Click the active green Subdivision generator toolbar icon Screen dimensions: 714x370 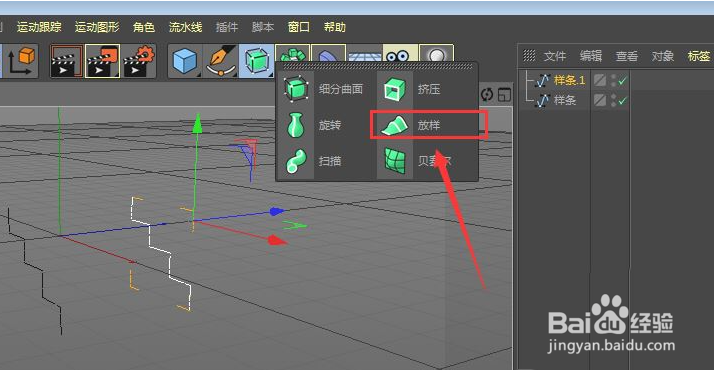point(256,61)
